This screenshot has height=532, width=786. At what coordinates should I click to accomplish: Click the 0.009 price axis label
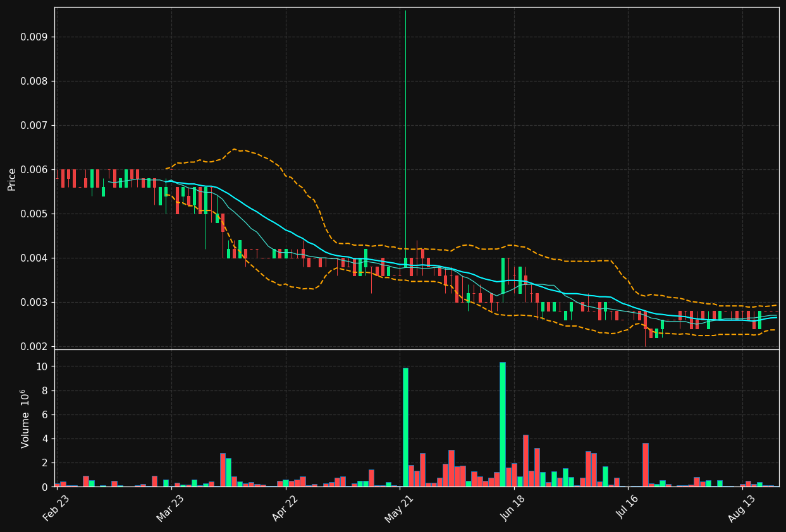34,37
